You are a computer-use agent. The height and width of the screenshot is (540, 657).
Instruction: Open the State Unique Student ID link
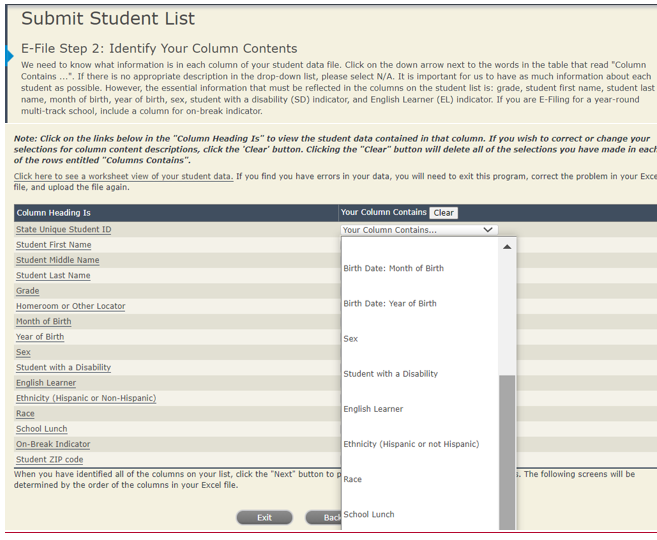coord(63,230)
